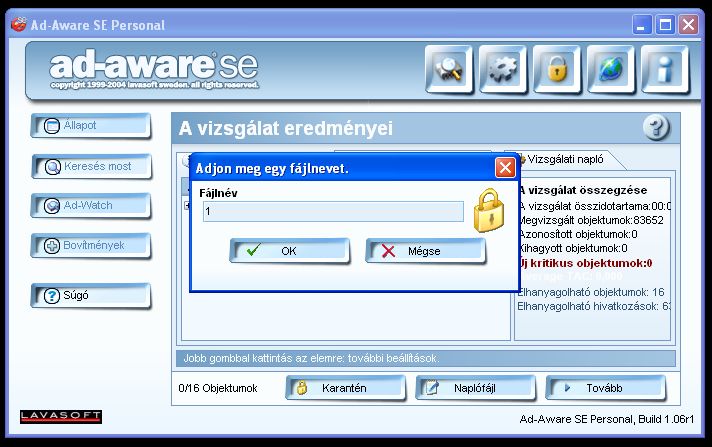
Task: Click '0/16 Objektumok' text
Action: (218, 388)
